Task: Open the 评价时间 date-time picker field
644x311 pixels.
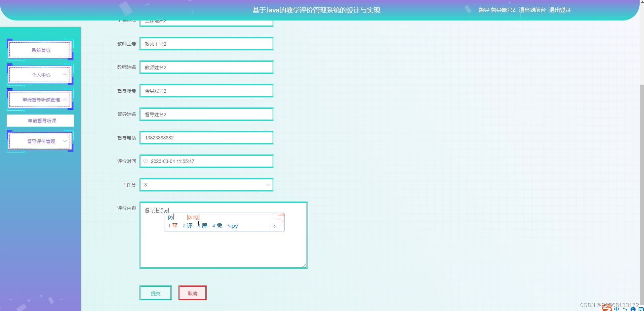Action: 207,161
